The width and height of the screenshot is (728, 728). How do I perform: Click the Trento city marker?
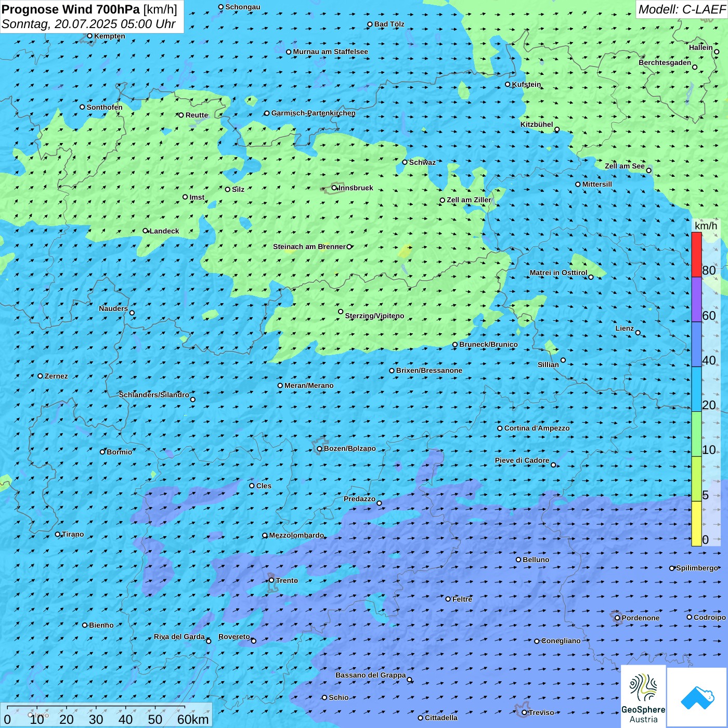click(x=271, y=580)
